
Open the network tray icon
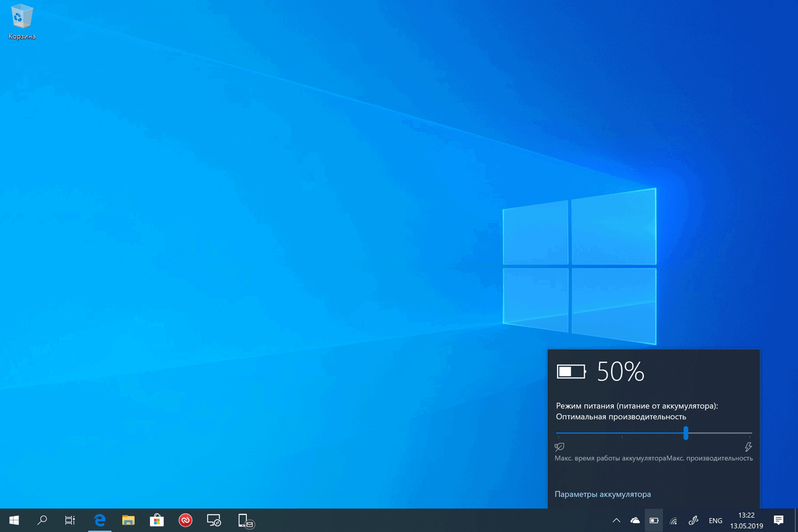[674, 520]
